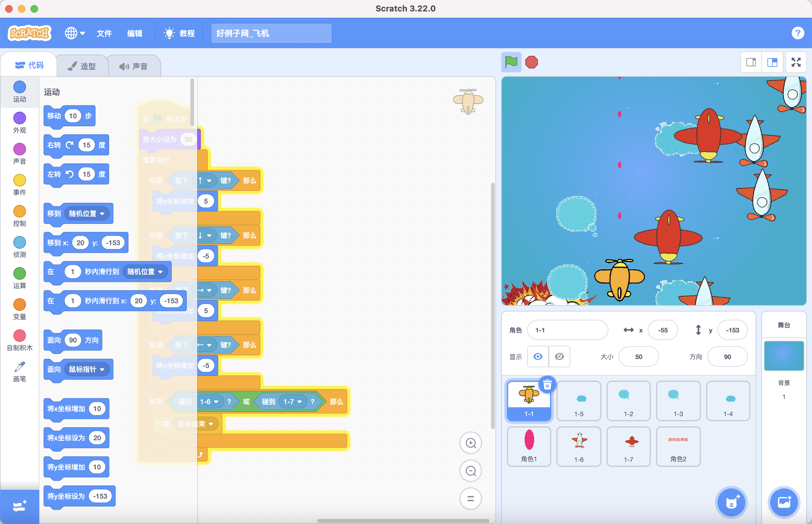Select the 运算 block category
Image resolution: width=812 pixels, height=524 pixels.
tap(20, 278)
